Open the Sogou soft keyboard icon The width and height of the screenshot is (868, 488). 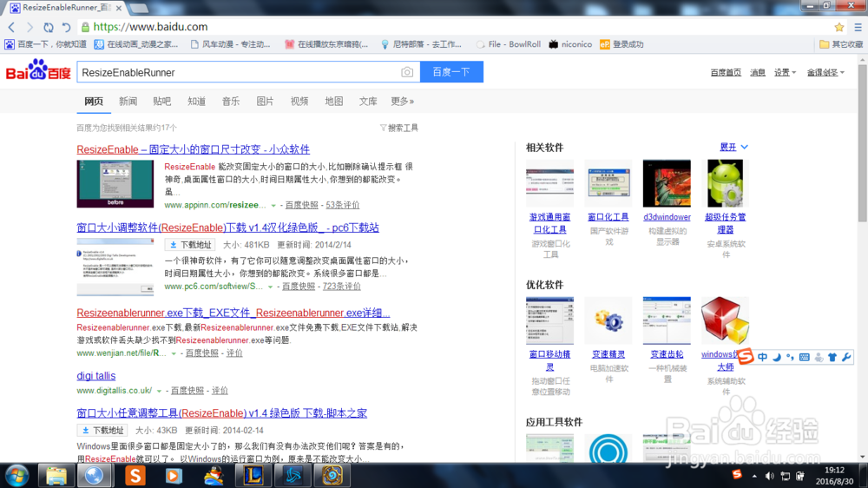[x=805, y=357]
